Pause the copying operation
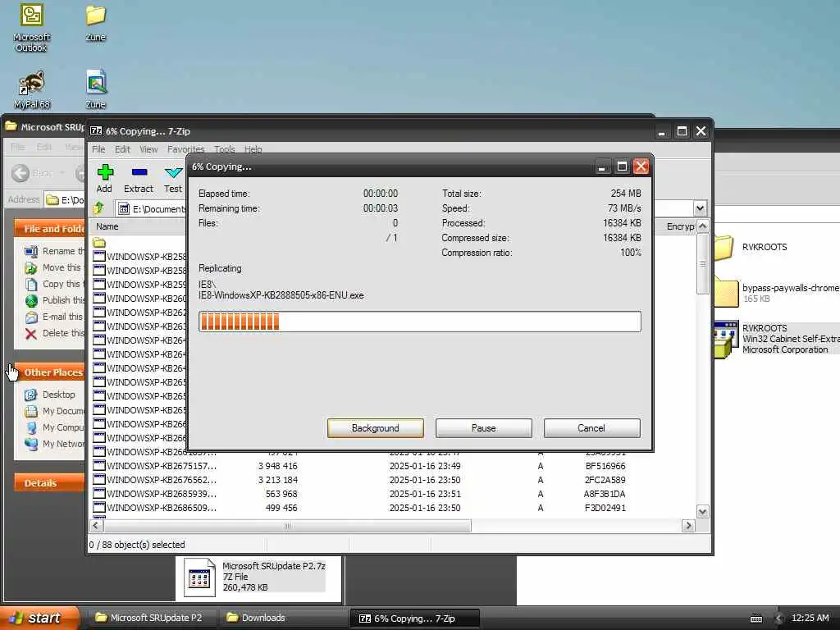This screenshot has width=840, height=630. pyautogui.click(x=484, y=428)
